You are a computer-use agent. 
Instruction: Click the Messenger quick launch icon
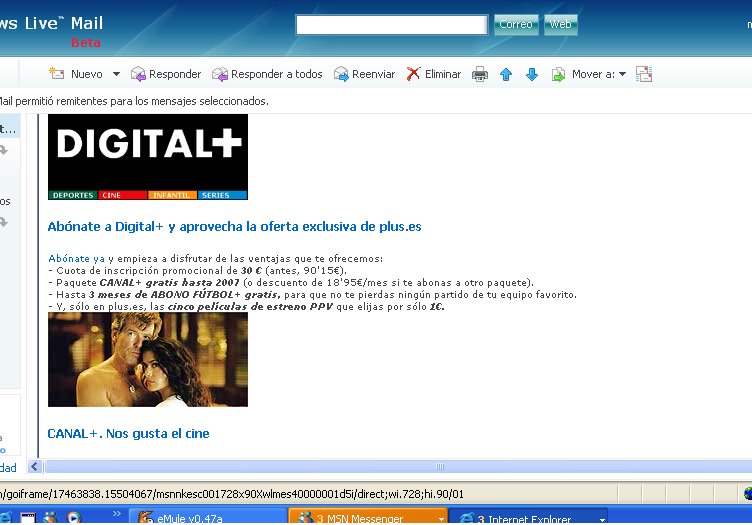[x=50, y=518]
